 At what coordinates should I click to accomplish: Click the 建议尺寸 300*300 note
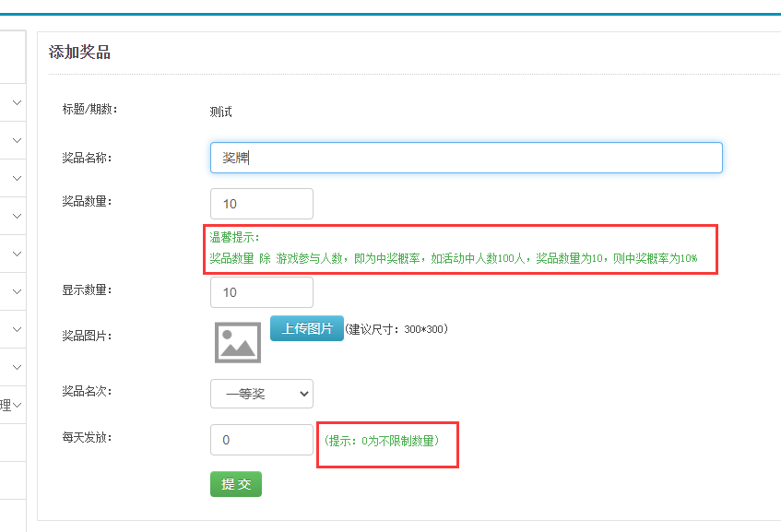pos(396,329)
